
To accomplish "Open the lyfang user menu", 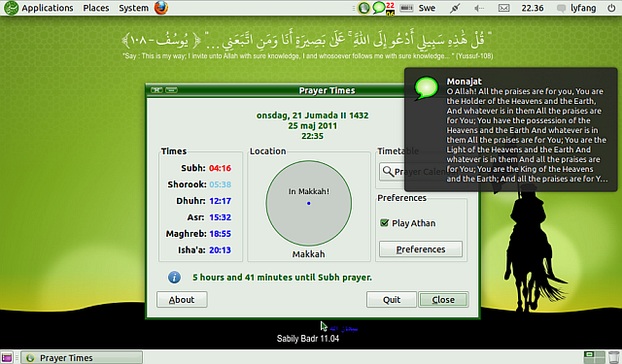I will [576, 8].
